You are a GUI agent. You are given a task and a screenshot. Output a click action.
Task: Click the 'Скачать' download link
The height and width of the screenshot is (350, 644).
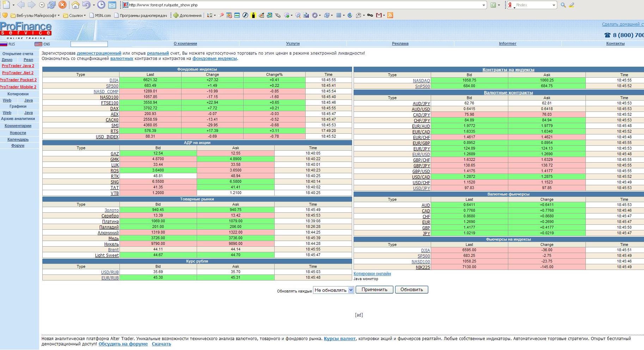pyautogui.click(x=161, y=344)
